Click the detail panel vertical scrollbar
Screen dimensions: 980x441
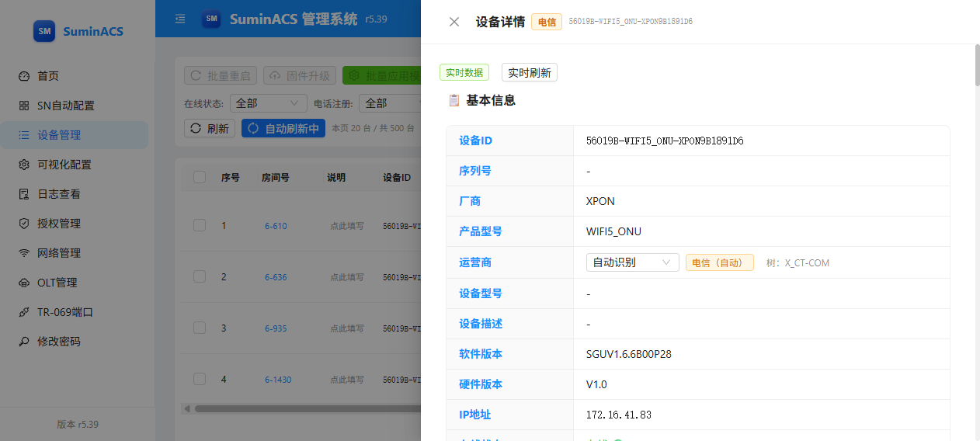point(977,66)
